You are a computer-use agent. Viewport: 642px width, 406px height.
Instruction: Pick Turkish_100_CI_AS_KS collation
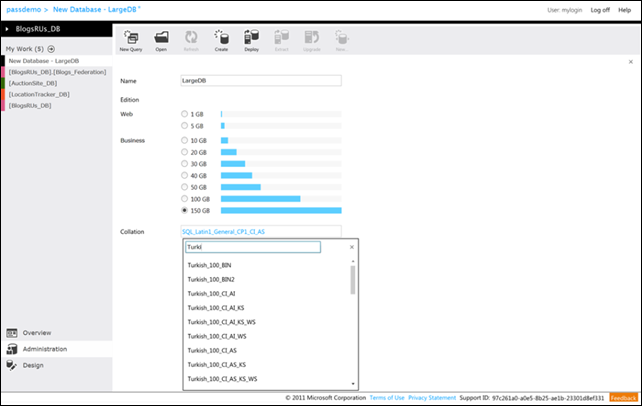(x=217, y=365)
